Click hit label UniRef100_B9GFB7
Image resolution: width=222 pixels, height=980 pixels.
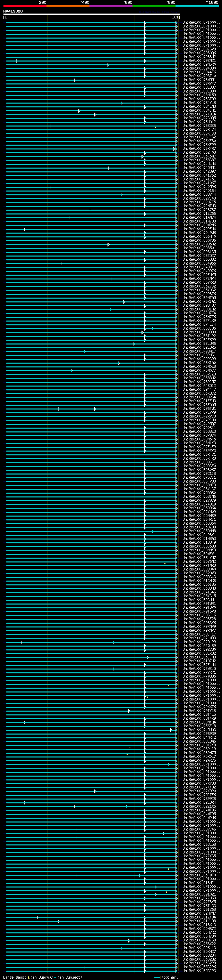199,305
